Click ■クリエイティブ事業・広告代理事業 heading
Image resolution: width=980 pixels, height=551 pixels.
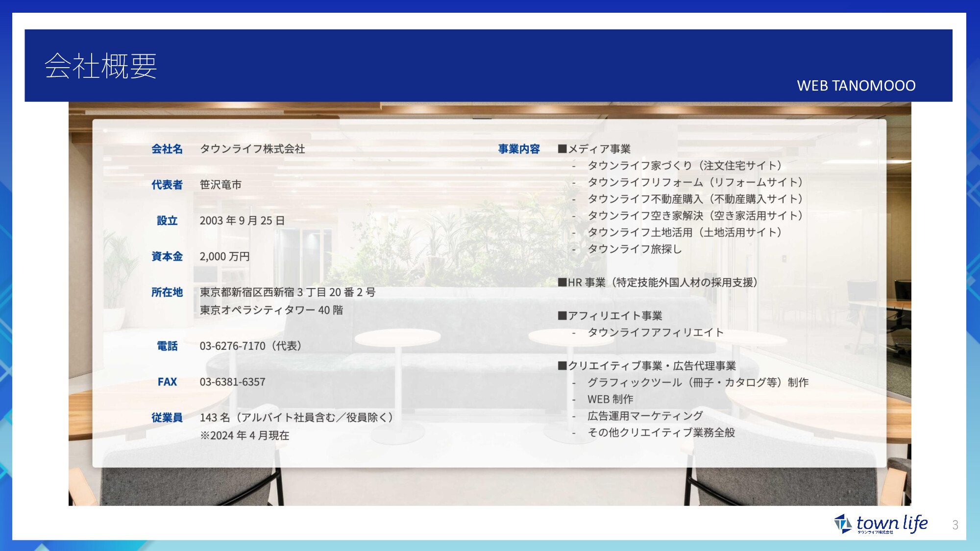point(647,366)
